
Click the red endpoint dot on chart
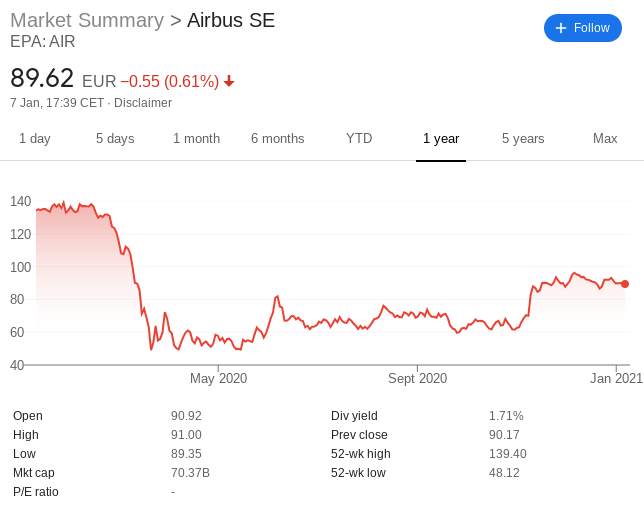coord(625,284)
